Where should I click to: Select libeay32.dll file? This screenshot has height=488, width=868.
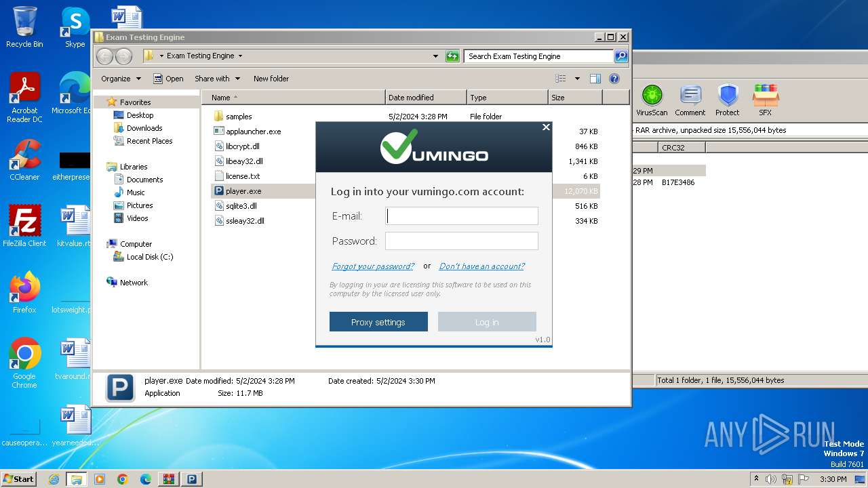click(244, 161)
